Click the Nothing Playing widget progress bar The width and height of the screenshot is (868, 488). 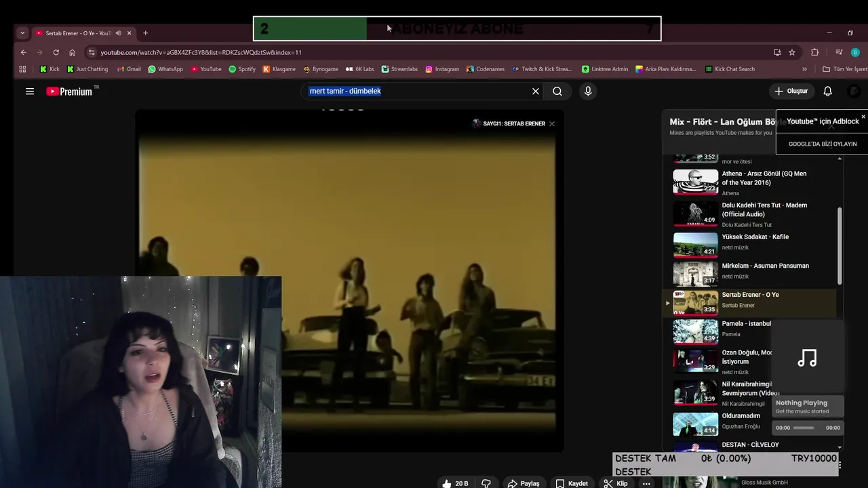pyautogui.click(x=804, y=428)
